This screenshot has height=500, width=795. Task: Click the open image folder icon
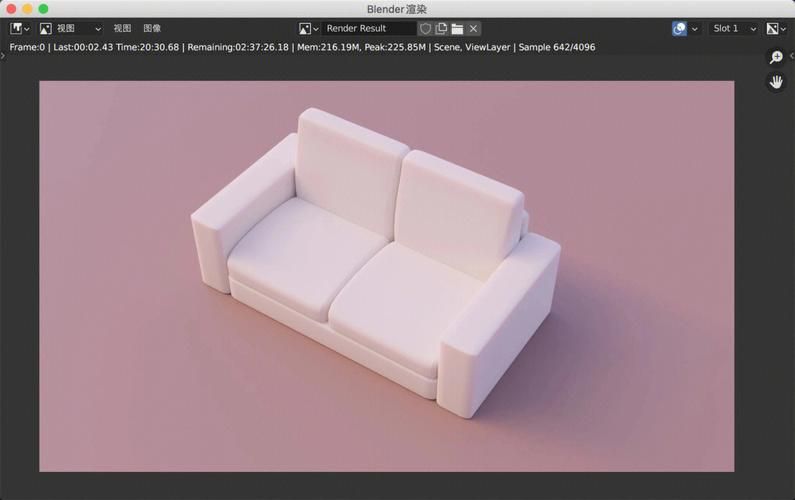tap(457, 28)
